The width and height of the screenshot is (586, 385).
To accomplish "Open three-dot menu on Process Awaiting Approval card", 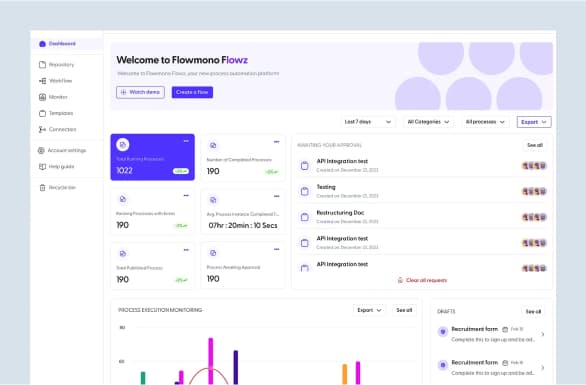I will pyautogui.click(x=277, y=249).
